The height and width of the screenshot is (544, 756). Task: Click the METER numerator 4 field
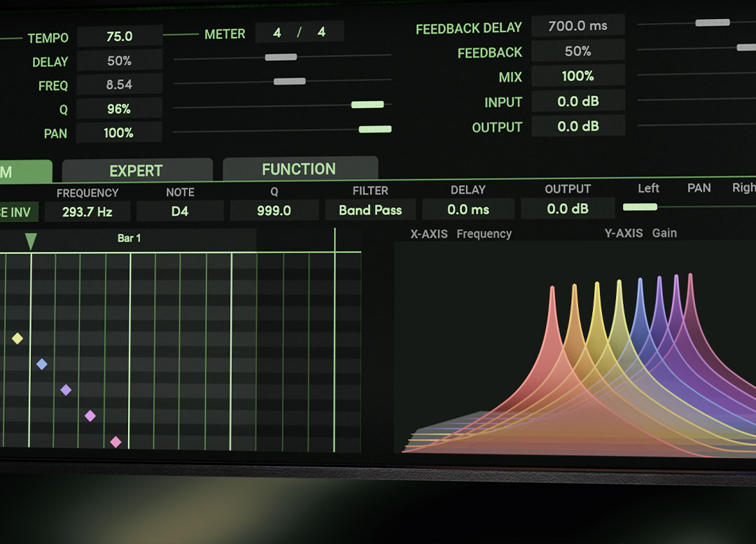tap(277, 32)
